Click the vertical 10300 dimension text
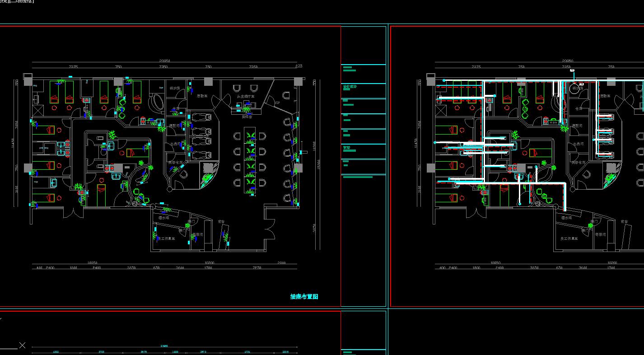 coord(313,146)
